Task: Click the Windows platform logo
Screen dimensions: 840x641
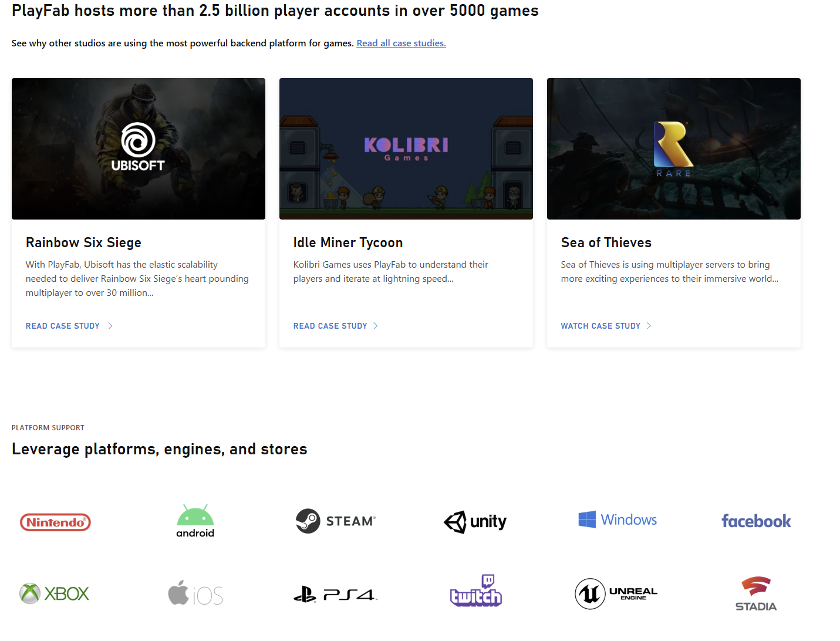Action: click(x=617, y=519)
